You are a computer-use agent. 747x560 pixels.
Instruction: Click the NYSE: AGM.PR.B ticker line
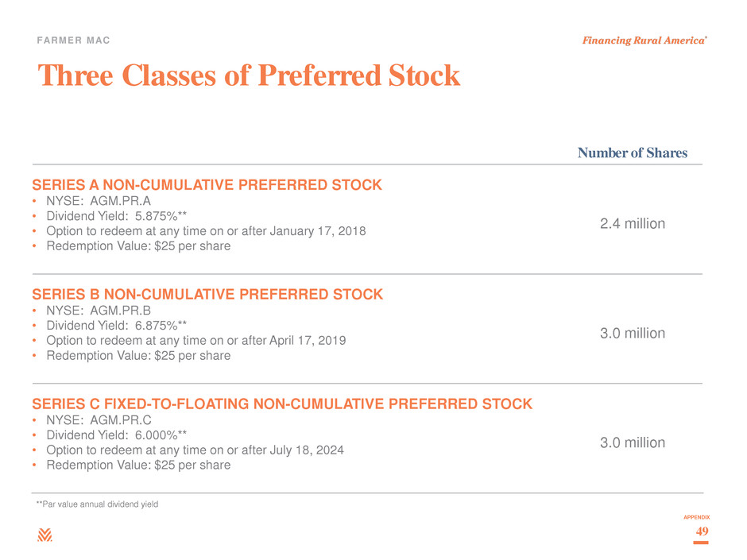point(99,311)
